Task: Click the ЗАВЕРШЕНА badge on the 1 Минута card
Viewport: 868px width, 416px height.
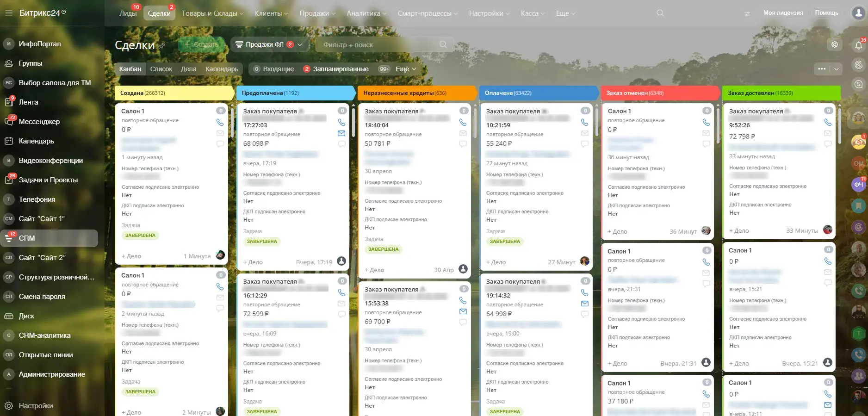Action: tap(140, 236)
